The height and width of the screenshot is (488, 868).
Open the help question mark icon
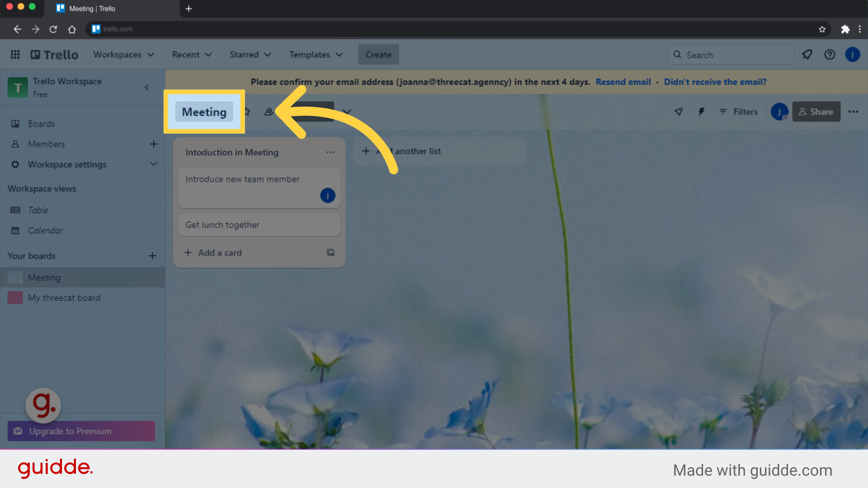pyautogui.click(x=830, y=54)
